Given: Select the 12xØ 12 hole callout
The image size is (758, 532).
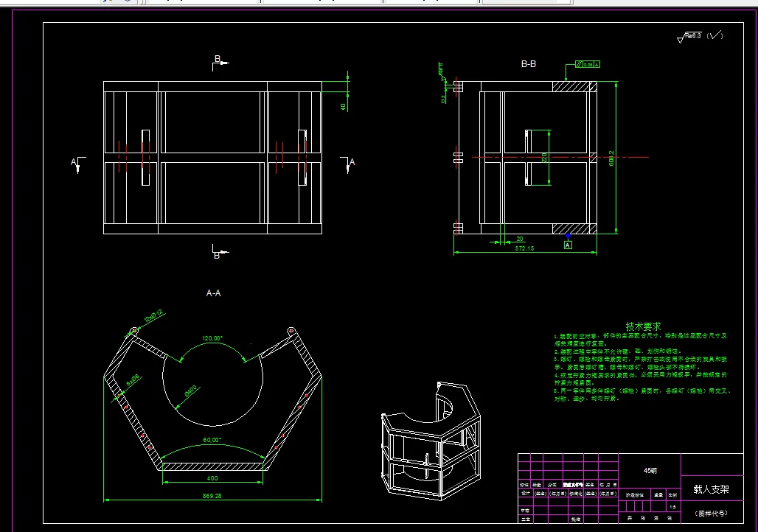Looking at the screenshot, I should pos(153,317).
